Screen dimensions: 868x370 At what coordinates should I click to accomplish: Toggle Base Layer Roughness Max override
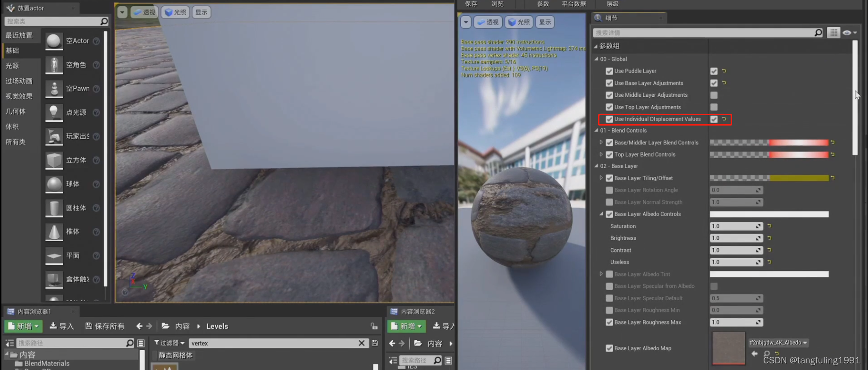[609, 322]
